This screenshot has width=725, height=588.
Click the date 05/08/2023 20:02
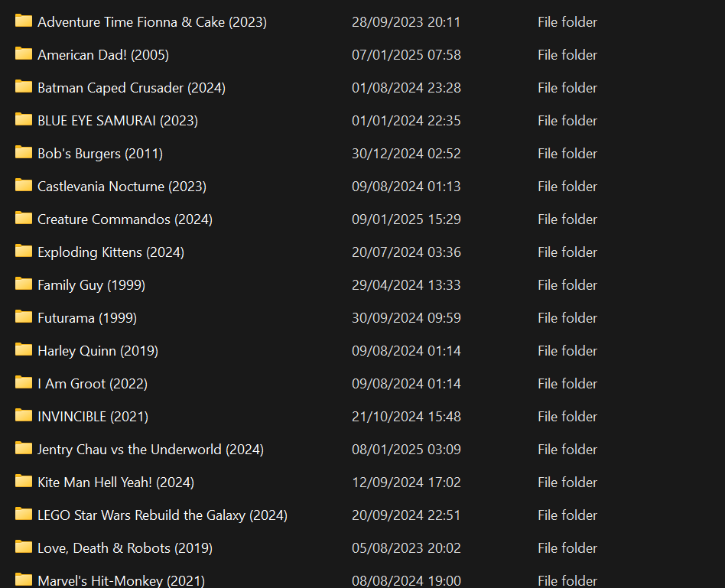point(406,547)
